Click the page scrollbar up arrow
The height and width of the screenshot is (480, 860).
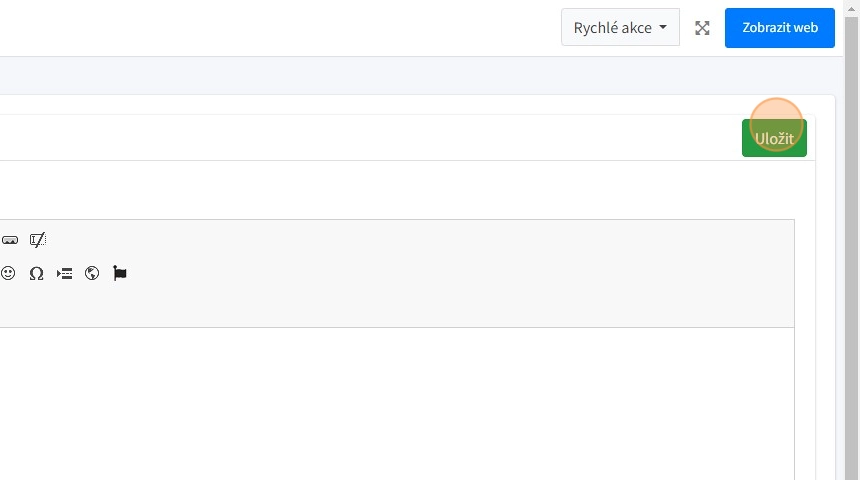pos(852,6)
